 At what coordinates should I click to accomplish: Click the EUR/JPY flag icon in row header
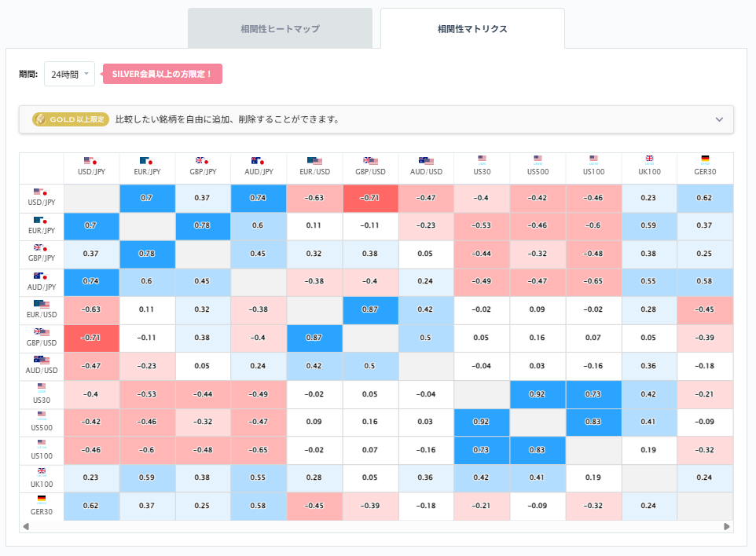(x=41, y=221)
